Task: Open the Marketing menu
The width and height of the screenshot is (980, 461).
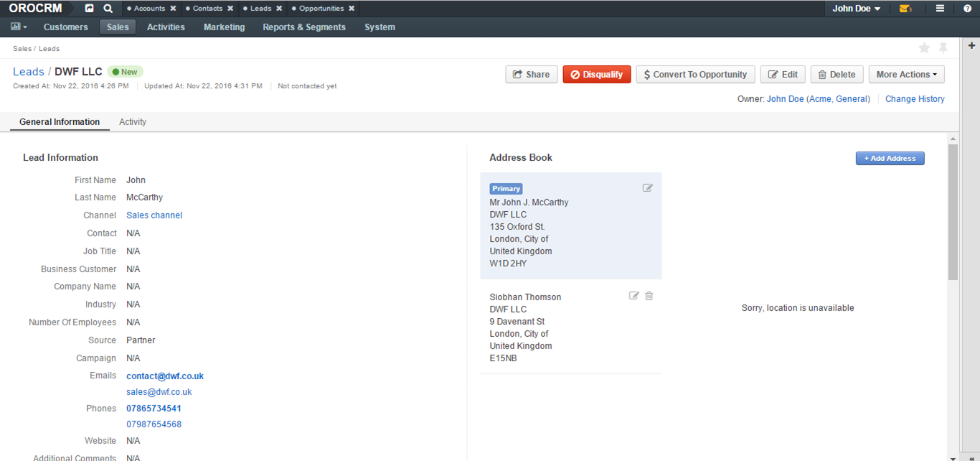Action: click(x=224, y=27)
